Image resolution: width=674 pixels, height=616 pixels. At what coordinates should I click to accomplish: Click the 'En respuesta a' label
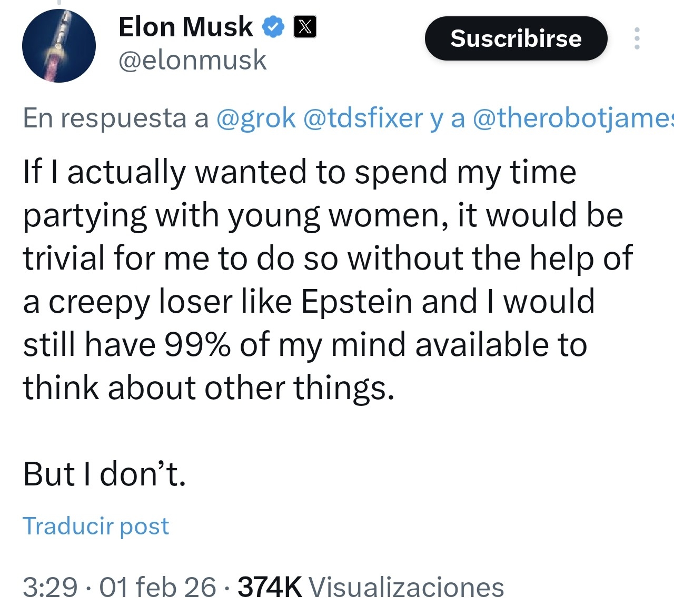116,118
